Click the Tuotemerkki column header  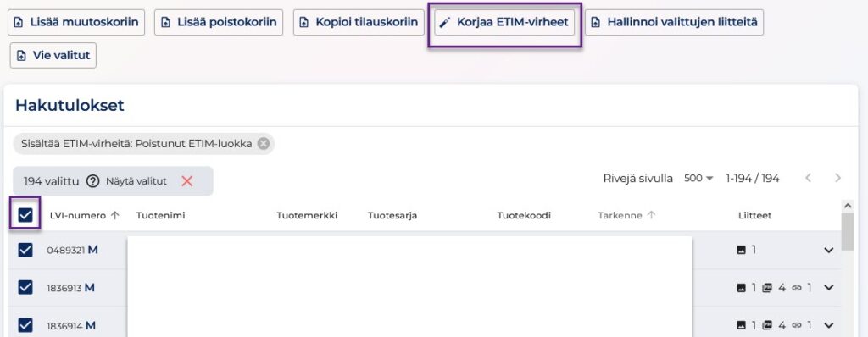[x=307, y=216]
